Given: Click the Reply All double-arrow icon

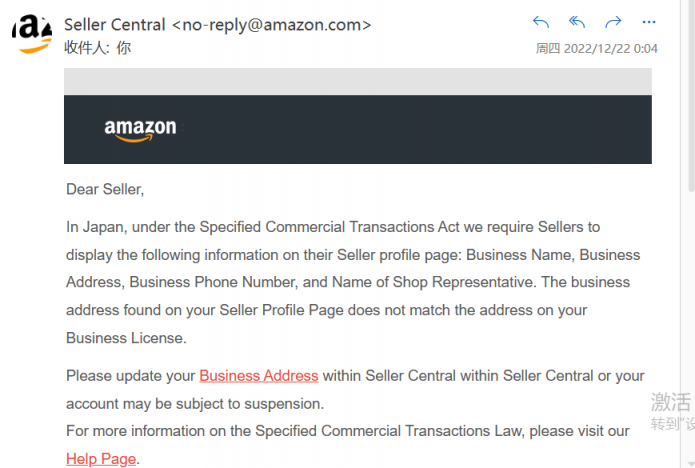Looking at the screenshot, I should pyautogui.click(x=577, y=22).
